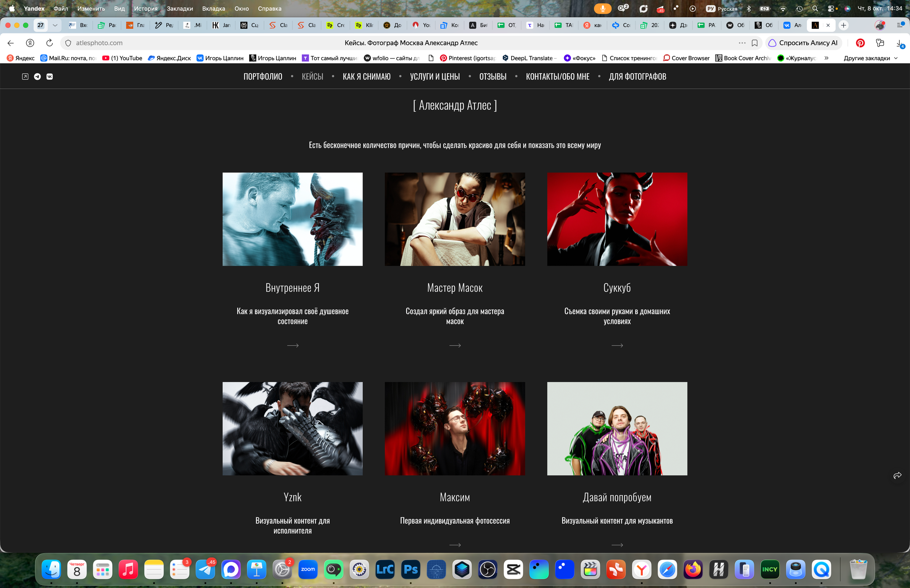
Task: Open История menu in the menu bar
Action: (x=145, y=9)
